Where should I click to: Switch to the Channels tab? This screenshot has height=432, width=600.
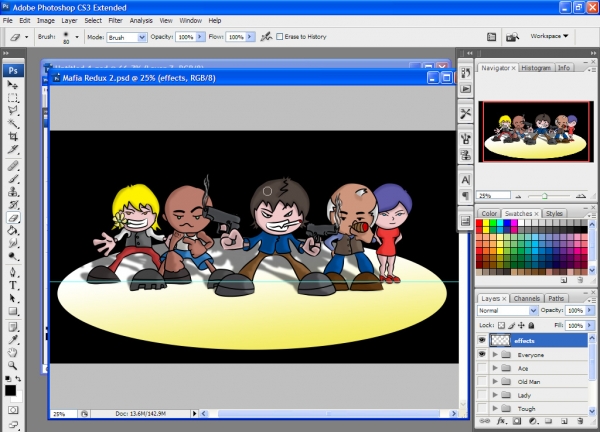click(x=527, y=298)
